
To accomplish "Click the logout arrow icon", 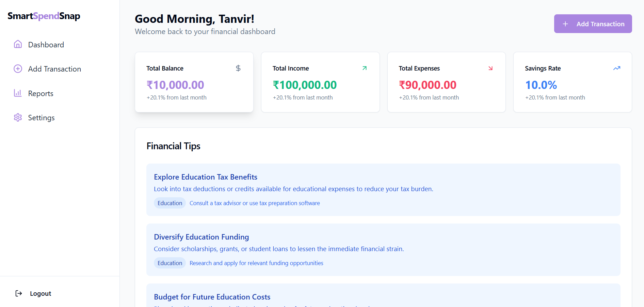I will click(18, 293).
